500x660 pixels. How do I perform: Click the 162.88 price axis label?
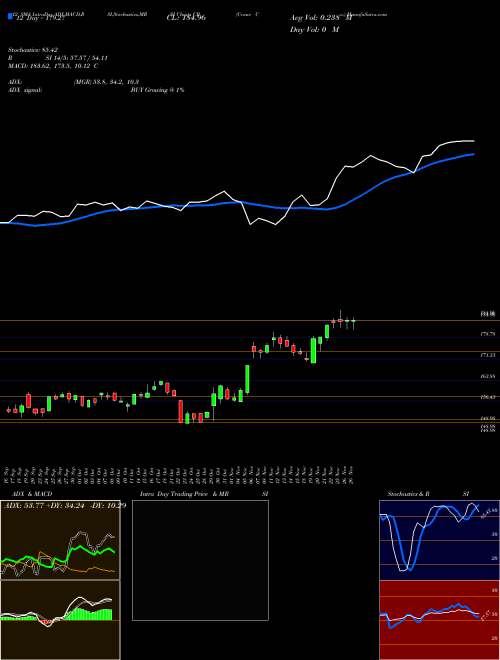coord(489,376)
